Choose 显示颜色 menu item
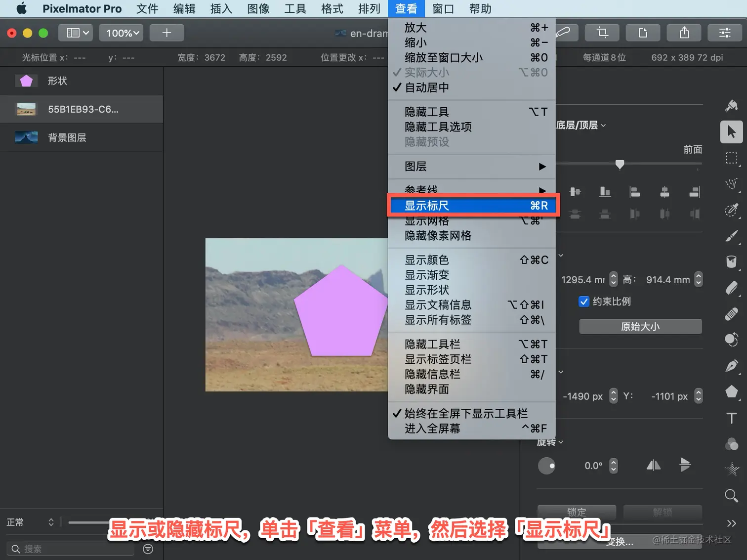This screenshot has height=560, width=747. point(472,260)
